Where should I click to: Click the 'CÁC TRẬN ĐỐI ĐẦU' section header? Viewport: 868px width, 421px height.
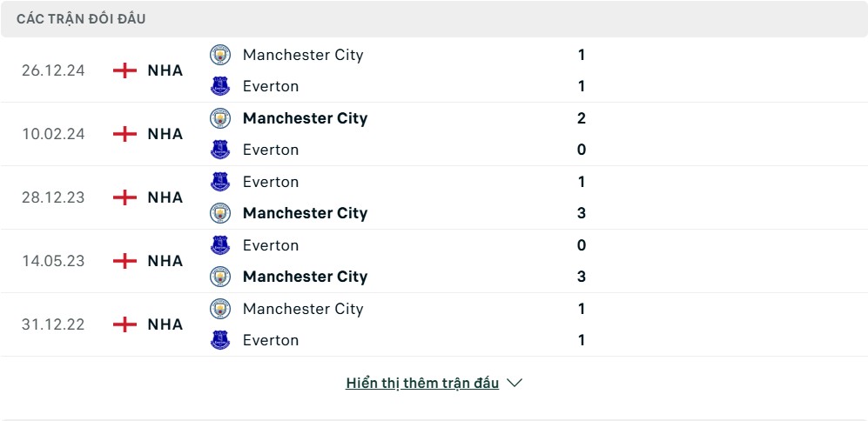point(81,19)
